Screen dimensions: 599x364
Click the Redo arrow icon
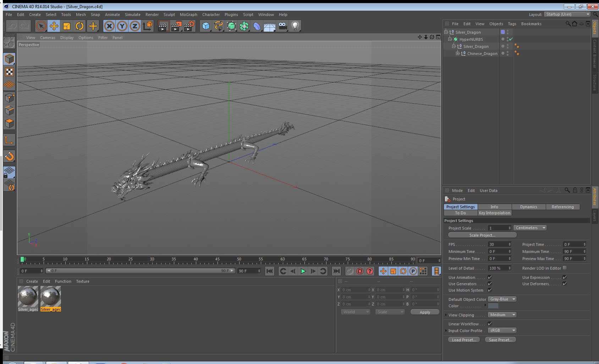point(24,26)
